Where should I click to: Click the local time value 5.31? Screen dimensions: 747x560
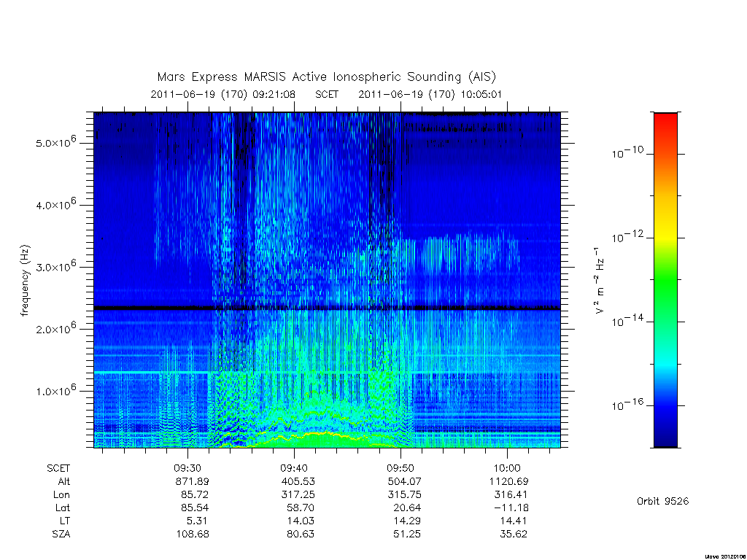pyautogui.click(x=197, y=521)
